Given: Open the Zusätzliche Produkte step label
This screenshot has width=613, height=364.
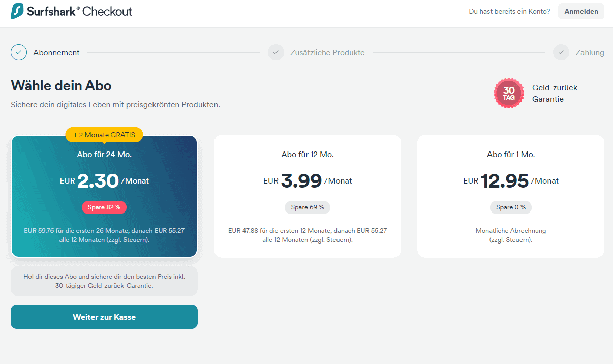Looking at the screenshot, I should [x=327, y=52].
